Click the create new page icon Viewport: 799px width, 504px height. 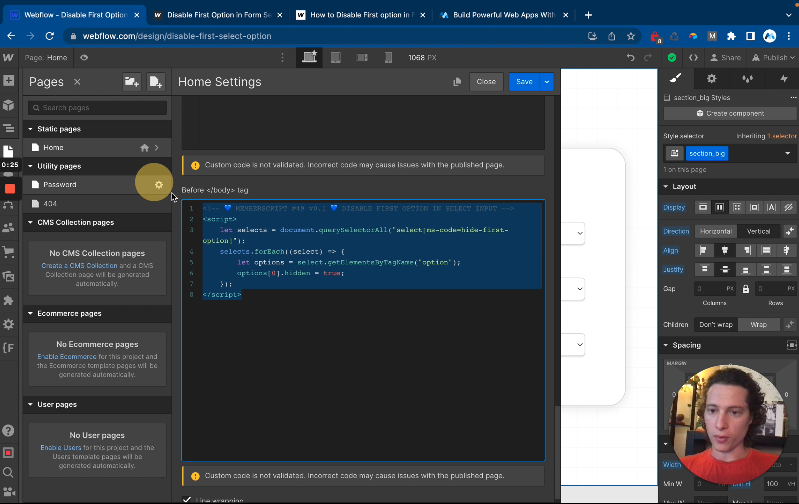156,82
